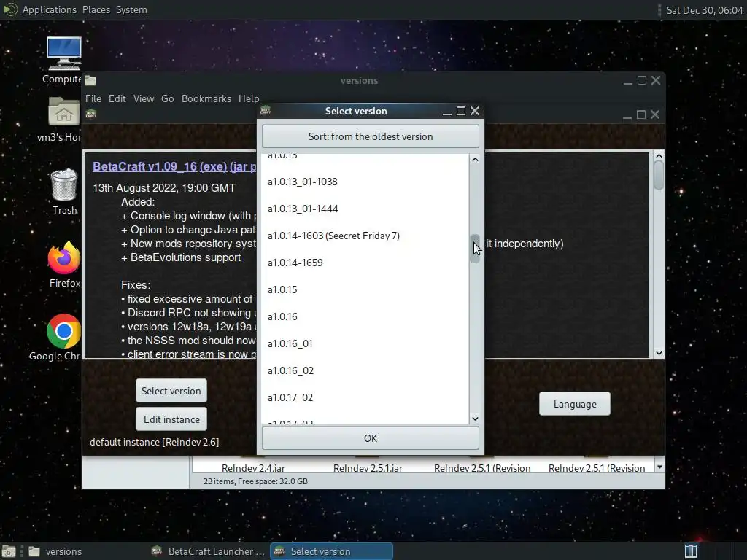747x560 pixels.
Task: Toggle Sort: from the oldest version button
Action: tap(370, 136)
